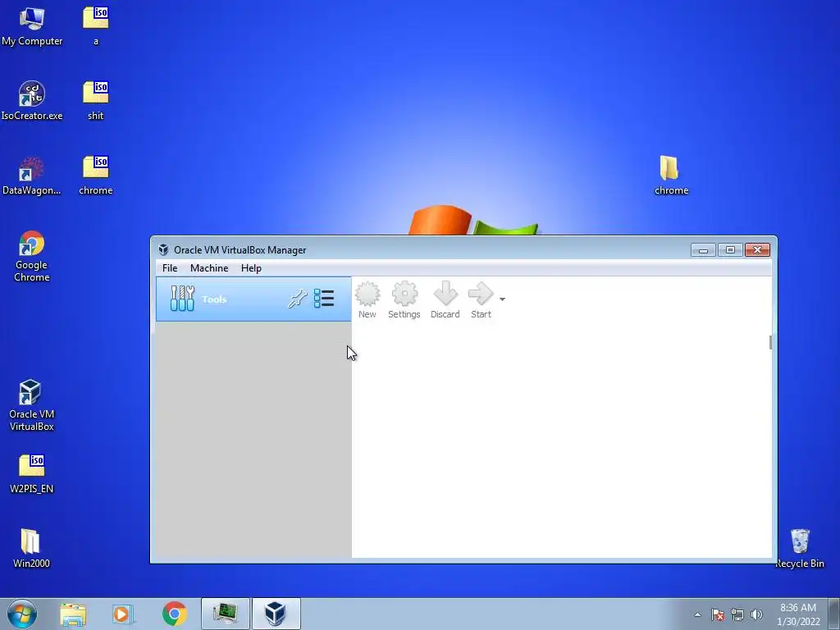
Task: Click the New virtual machine toolbar icon
Action: 367,300
